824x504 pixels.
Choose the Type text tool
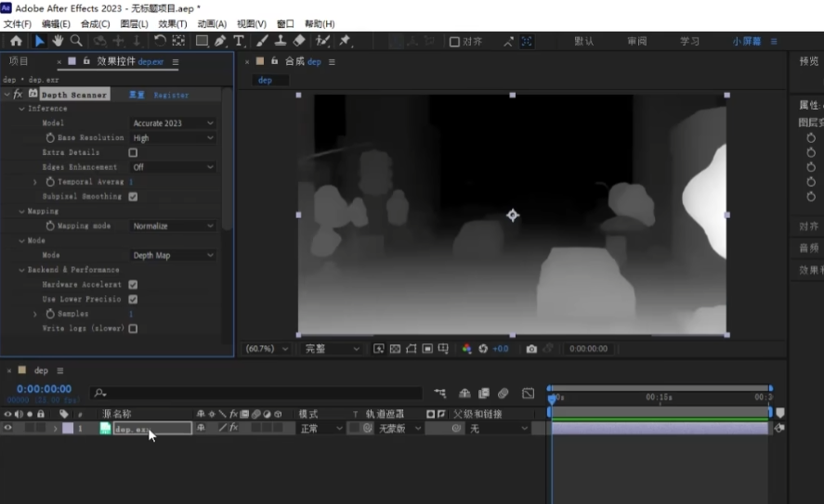click(239, 41)
